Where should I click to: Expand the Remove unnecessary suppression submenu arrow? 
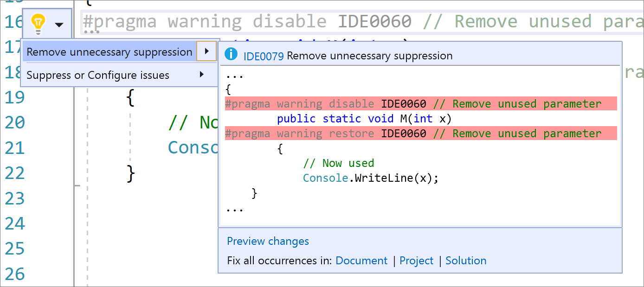click(207, 51)
